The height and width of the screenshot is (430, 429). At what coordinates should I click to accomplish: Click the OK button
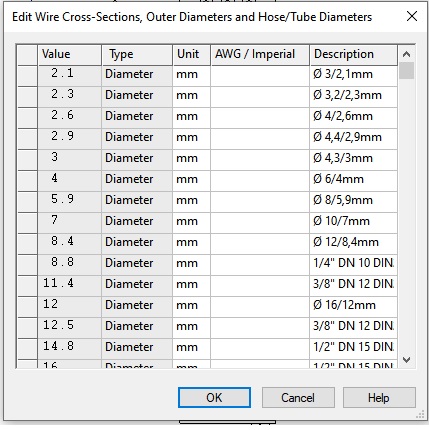[214, 397]
